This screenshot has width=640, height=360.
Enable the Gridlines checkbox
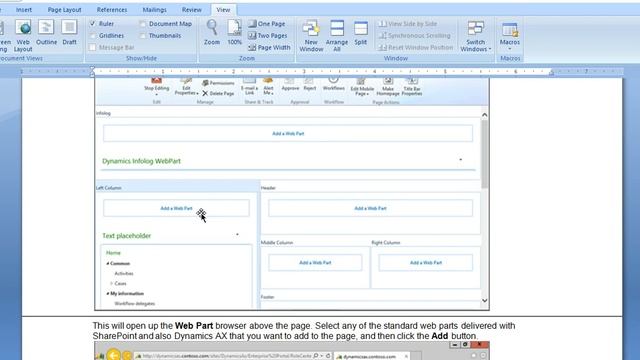(93, 36)
